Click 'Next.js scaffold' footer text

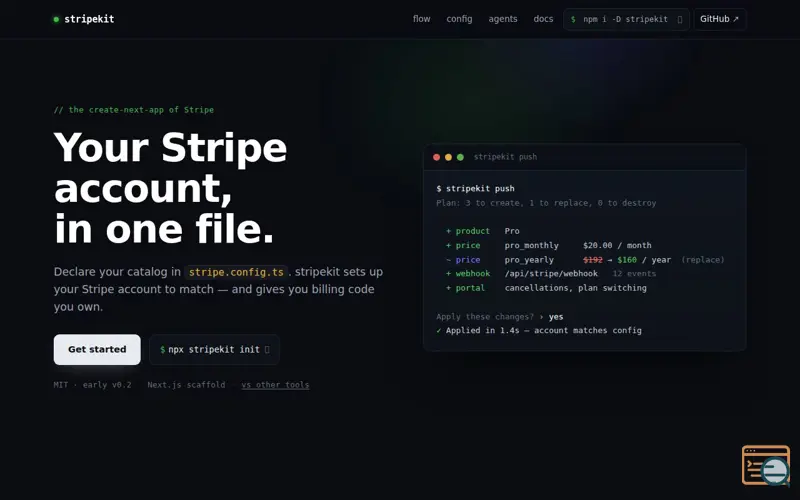pos(186,385)
